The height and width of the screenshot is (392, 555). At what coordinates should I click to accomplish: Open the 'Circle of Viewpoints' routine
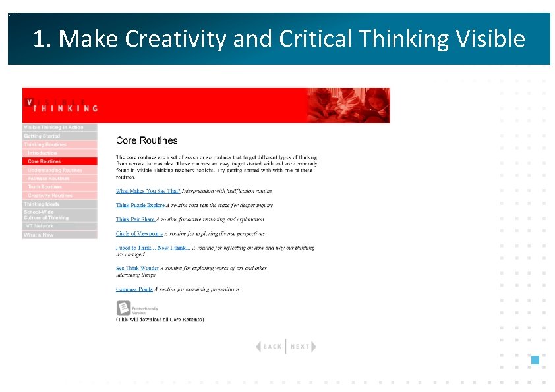point(138,233)
